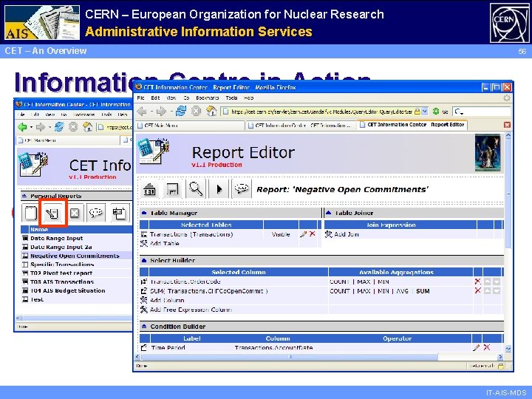
Task: Collapse the Personal Reports section
Action: click(24, 196)
